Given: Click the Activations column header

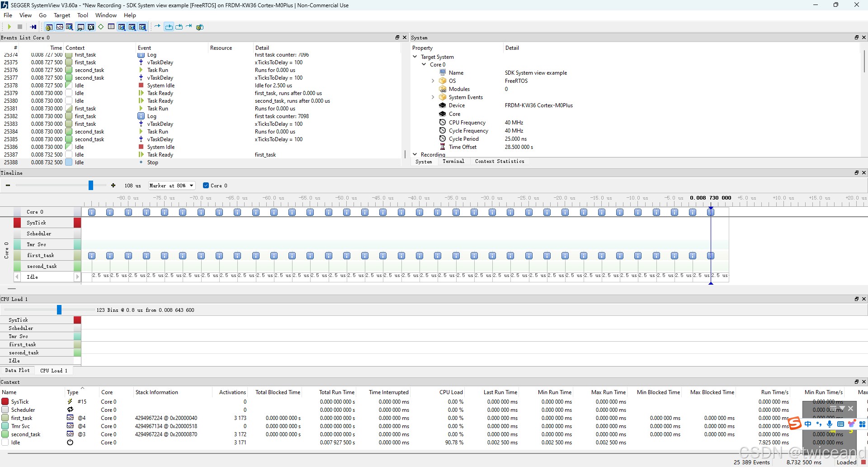Looking at the screenshot, I should pyautogui.click(x=232, y=392).
